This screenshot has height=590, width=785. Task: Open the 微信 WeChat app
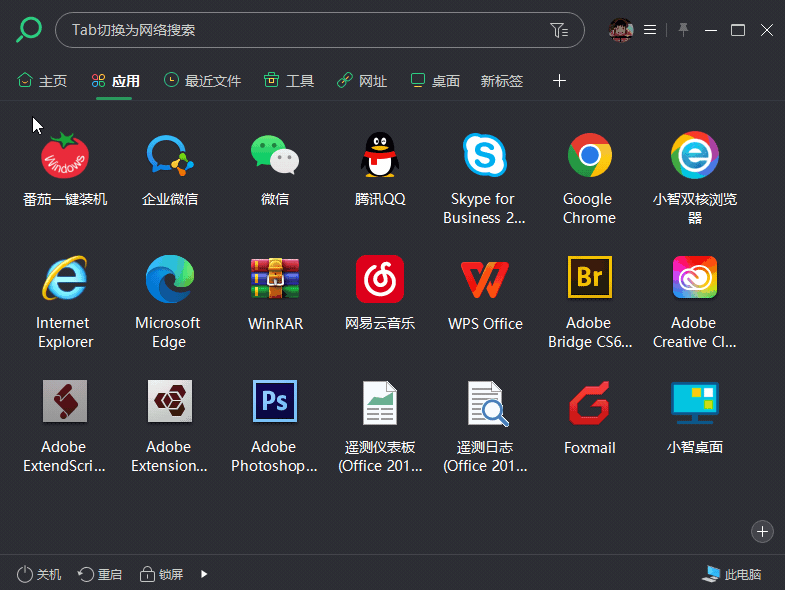275,155
